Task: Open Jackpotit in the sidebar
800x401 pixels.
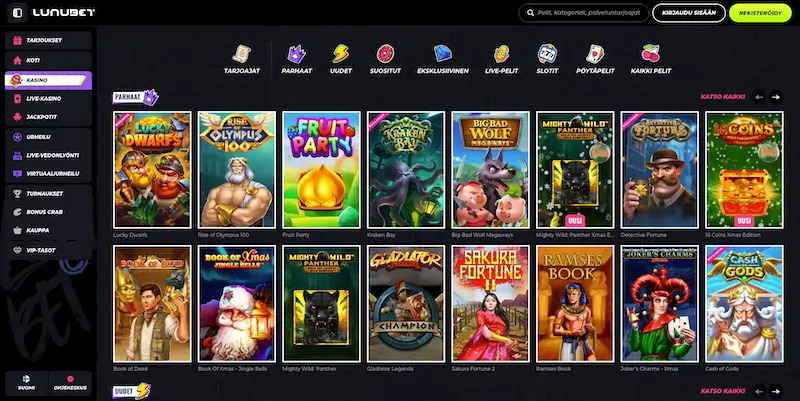Action: click(48, 117)
